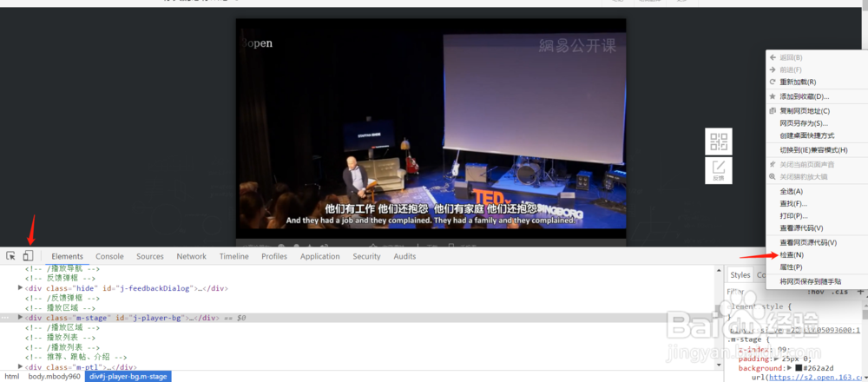Activate the element inspector picker icon
The width and height of the screenshot is (868, 382).
(10, 256)
